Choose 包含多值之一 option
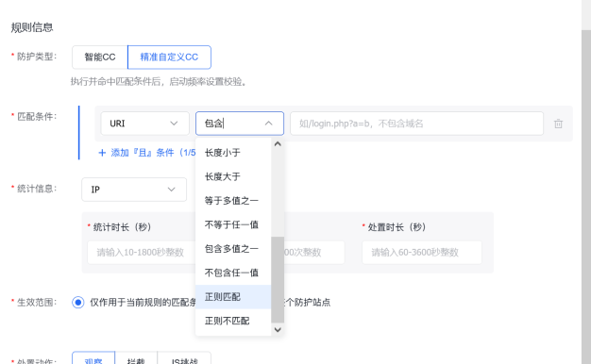 pos(233,249)
